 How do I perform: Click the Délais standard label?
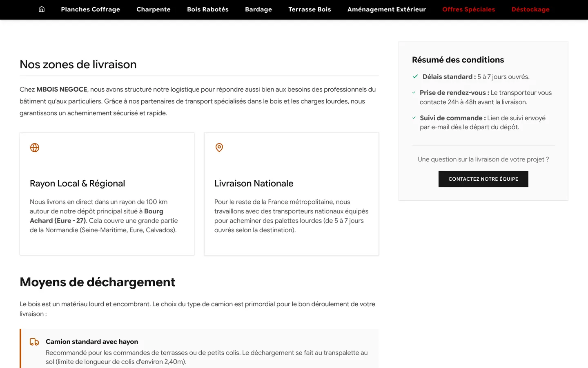449,77
